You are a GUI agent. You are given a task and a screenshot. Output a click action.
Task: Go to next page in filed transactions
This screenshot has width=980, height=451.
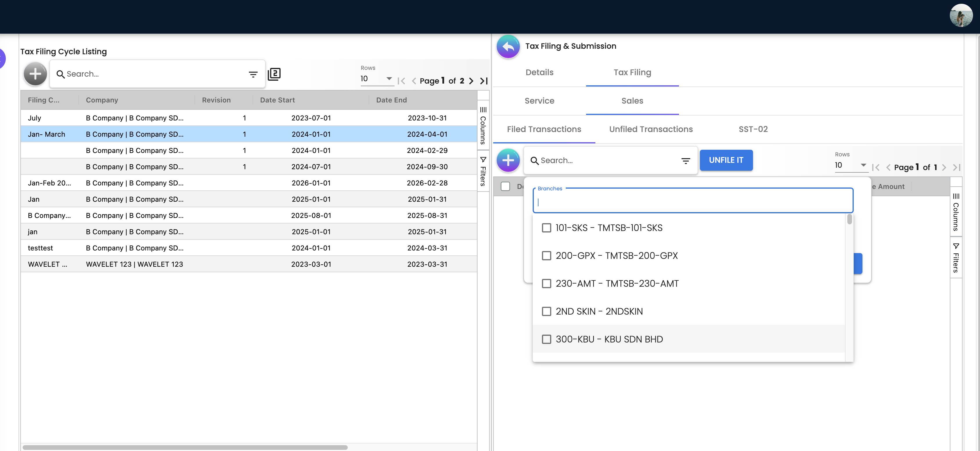944,167
